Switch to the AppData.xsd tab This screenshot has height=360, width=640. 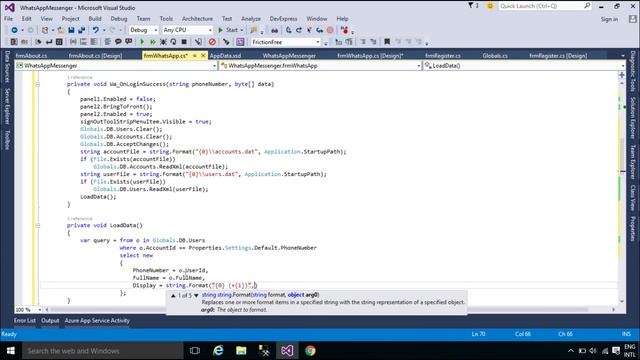coord(225,56)
